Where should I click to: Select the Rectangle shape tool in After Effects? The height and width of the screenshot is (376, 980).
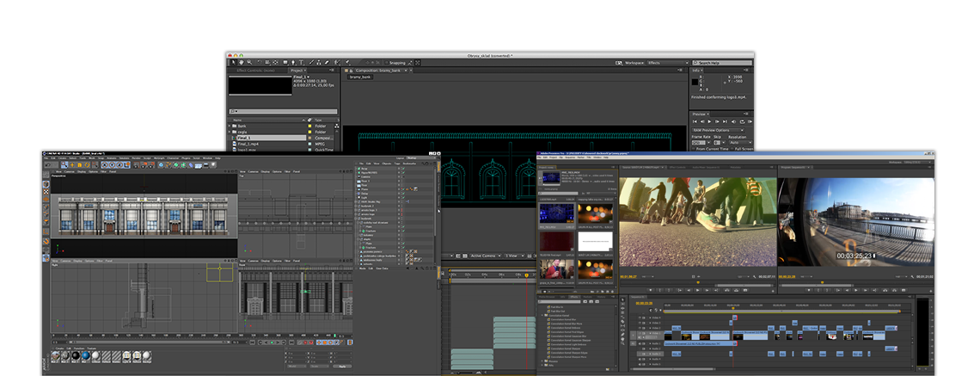pos(285,63)
